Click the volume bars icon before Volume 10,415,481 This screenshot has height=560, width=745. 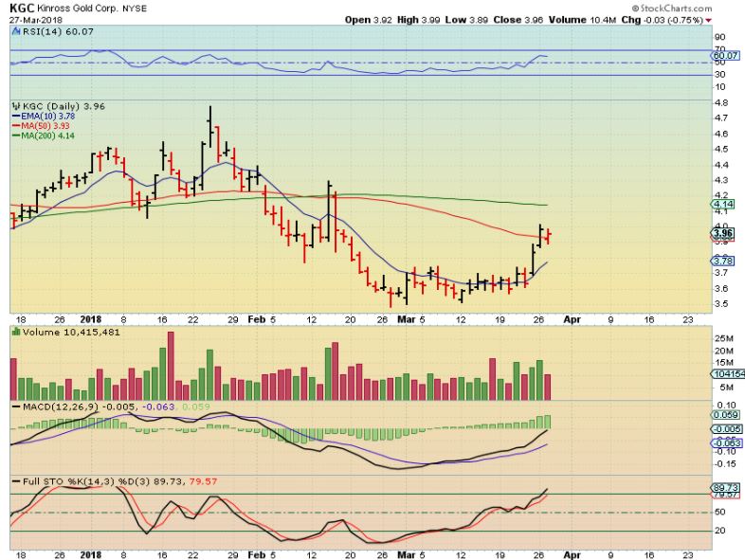click(x=17, y=332)
